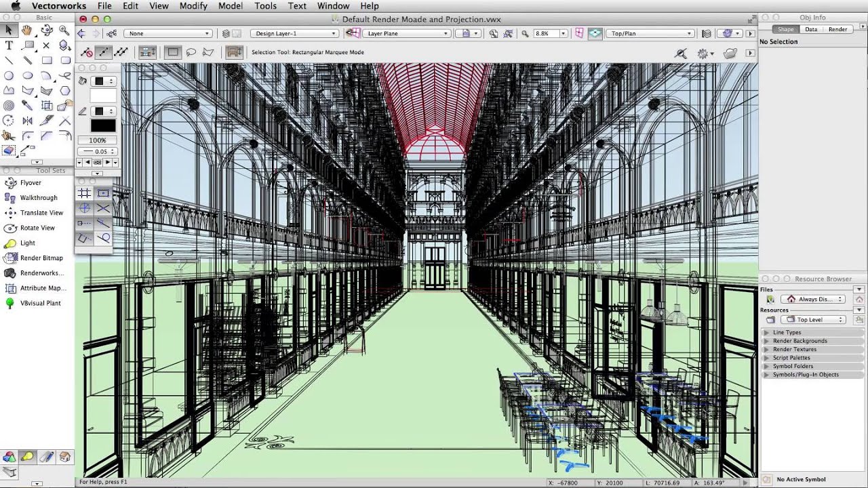Enable Lasso Marquee selection mode
The width and height of the screenshot is (868, 488).
click(191, 52)
